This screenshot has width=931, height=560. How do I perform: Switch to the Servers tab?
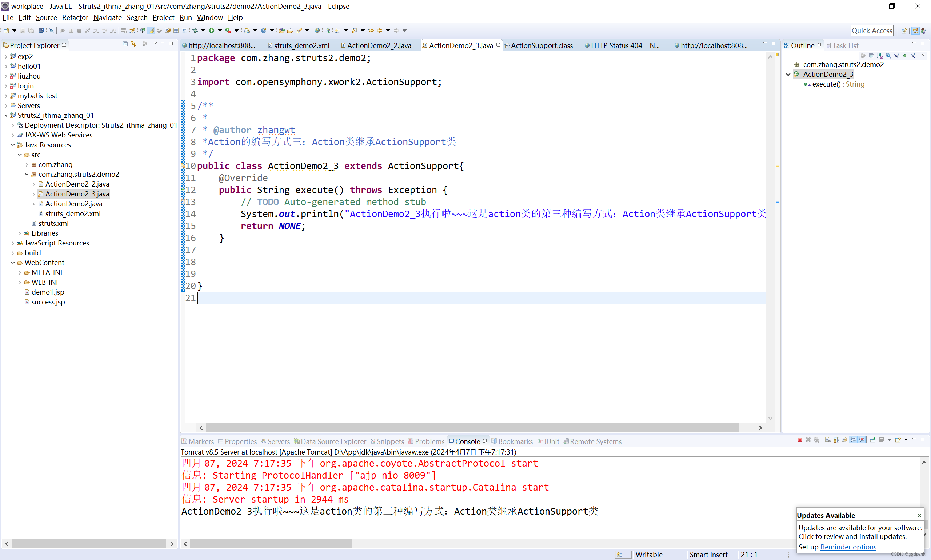tap(276, 441)
